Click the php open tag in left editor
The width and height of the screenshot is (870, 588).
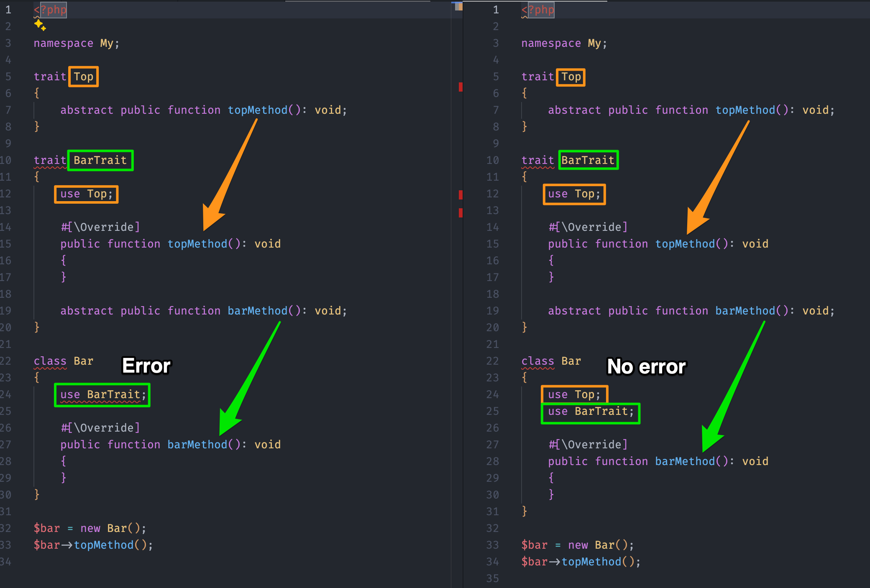pos(50,10)
